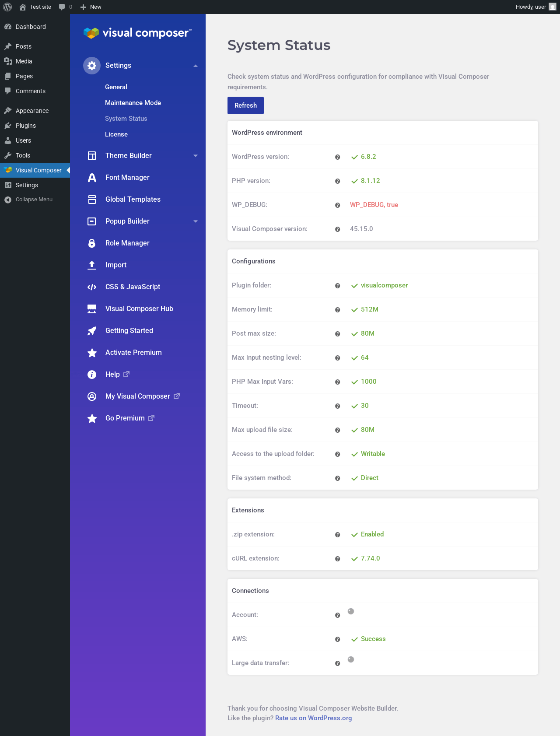Viewport: 560px width, 736px height.
Task: Click help icon for Max input nesting level
Action: click(338, 358)
